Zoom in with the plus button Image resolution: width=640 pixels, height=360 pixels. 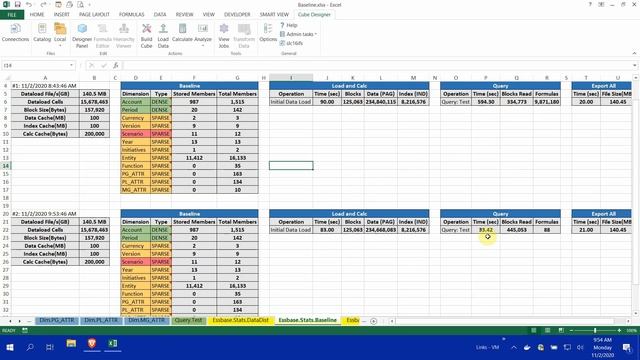[x=619, y=330]
